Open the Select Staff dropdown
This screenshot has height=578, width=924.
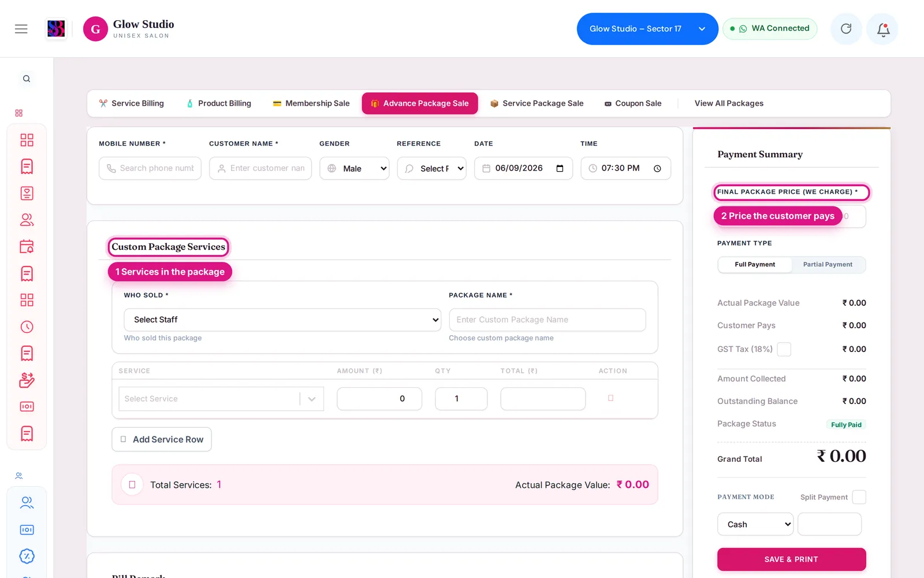click(x=282, y=320)
